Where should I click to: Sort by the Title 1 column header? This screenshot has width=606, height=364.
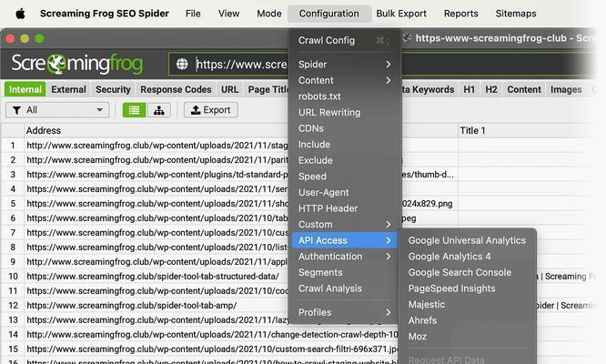[x=526, y=131]
